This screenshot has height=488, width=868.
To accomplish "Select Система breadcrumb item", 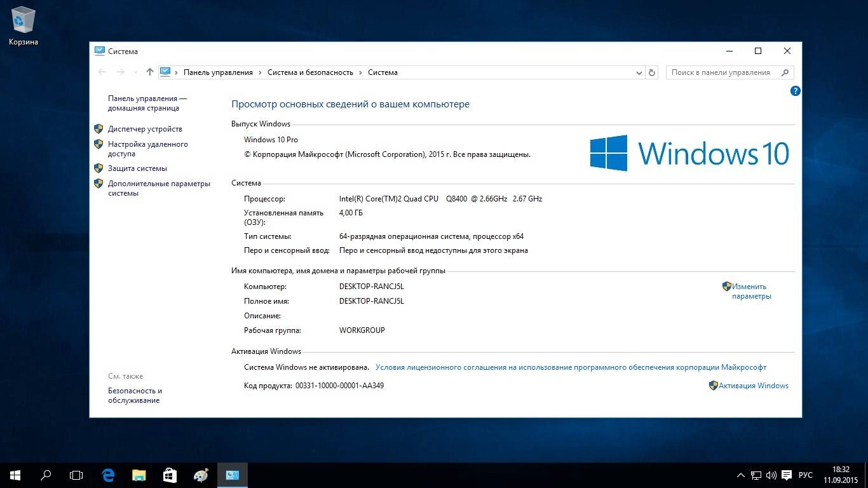I will (383, 72).
